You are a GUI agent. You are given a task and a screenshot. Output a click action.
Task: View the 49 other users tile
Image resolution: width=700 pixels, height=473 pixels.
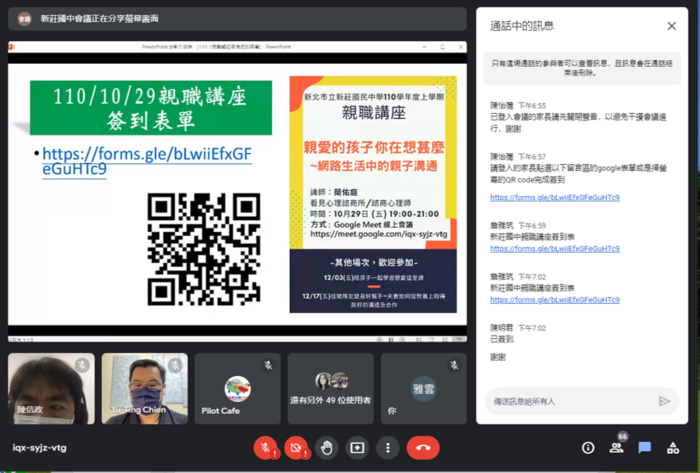[331, 389]
